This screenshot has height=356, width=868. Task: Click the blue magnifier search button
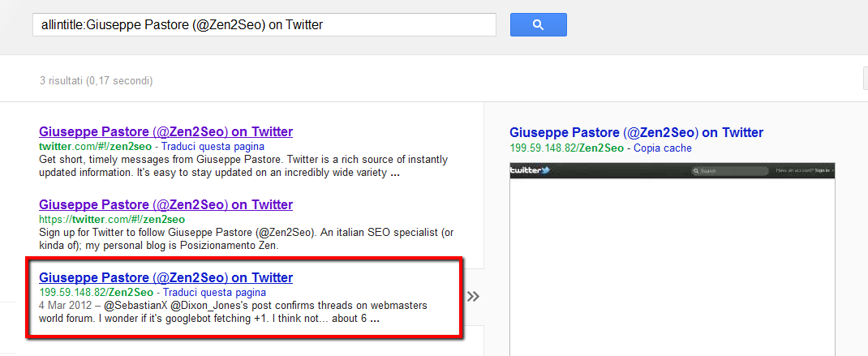coord(538,25)
